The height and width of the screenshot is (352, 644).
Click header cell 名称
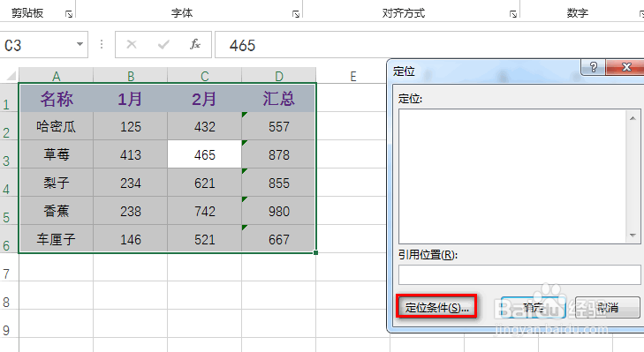coord(57,99)
